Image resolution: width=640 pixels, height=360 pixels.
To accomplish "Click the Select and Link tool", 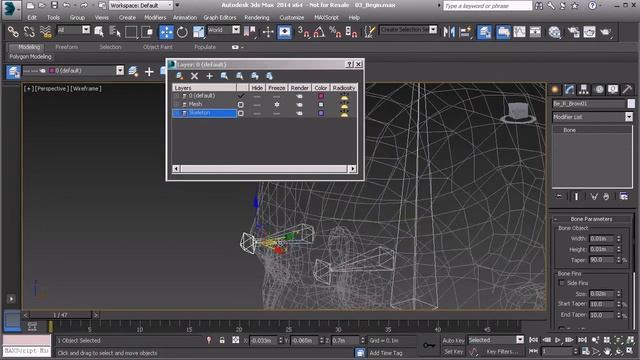I will 13,32.
